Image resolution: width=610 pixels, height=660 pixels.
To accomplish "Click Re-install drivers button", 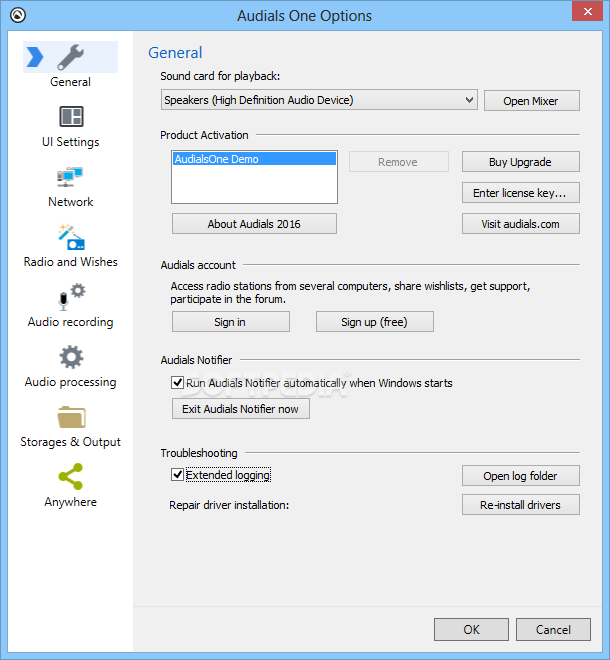I will pos(521,505).
